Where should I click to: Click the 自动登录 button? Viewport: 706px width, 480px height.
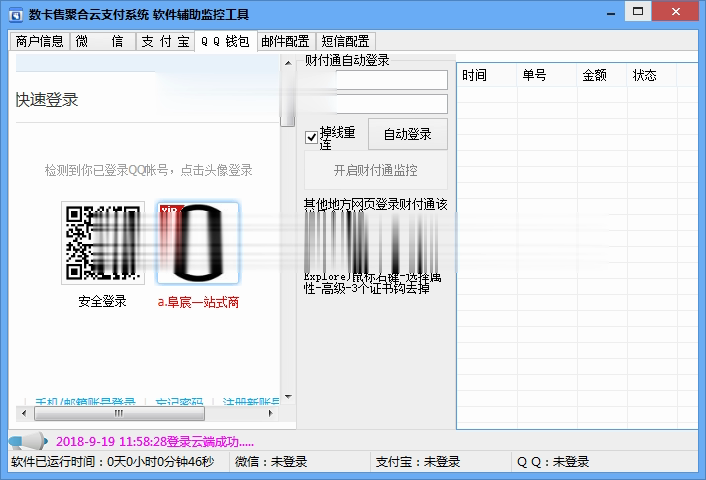click(x=407, y=134)
